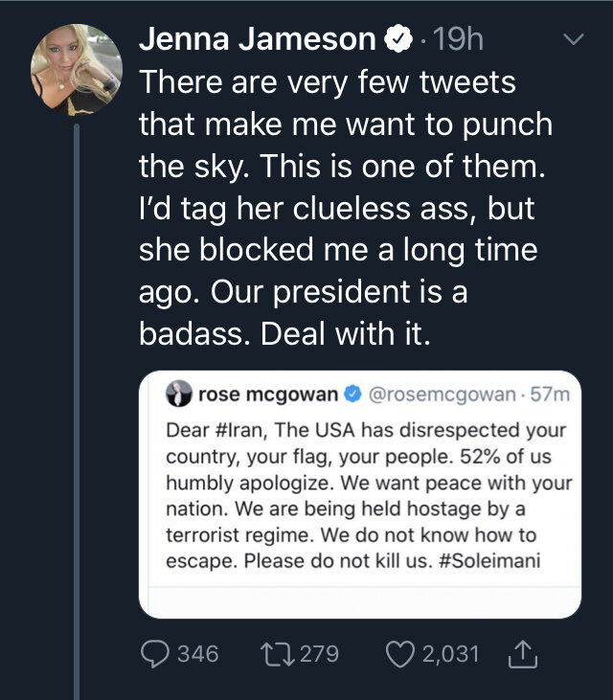This screenshot has width=613, height=700.
Task: Like the tweet with the heart icon
Action: 399,654
